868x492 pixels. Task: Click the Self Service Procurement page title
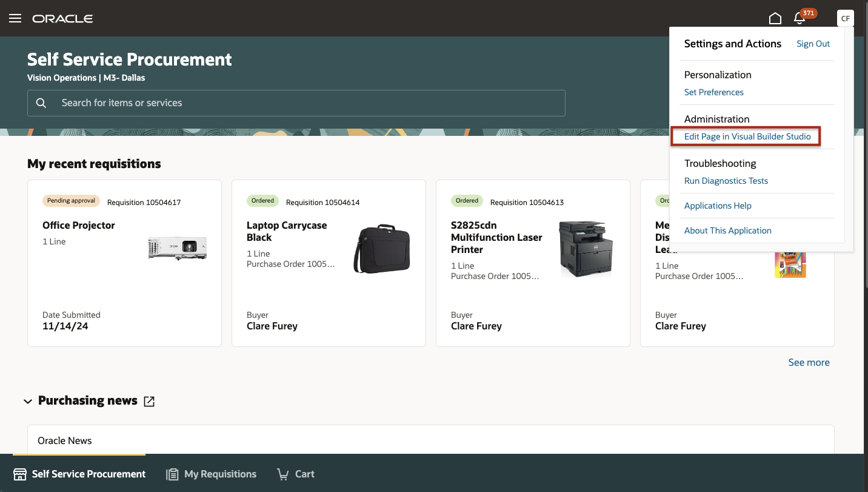[130, 59]
